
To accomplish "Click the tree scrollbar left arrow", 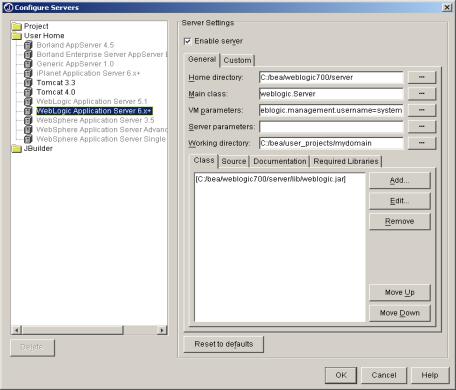I will pyautogui.click(x=16, y=330).
